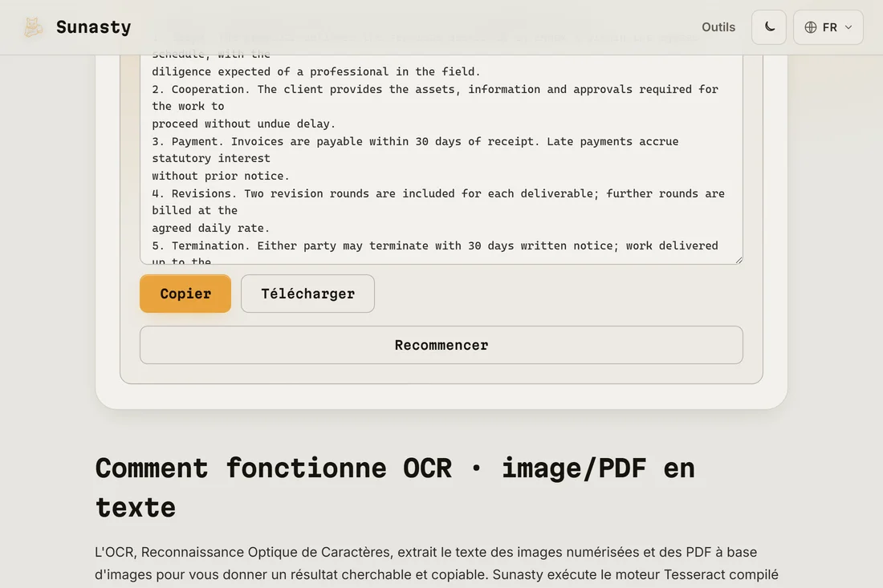Click paragraph starting "L'OCR, Reconnaissance Optique"

coord(437,563)
